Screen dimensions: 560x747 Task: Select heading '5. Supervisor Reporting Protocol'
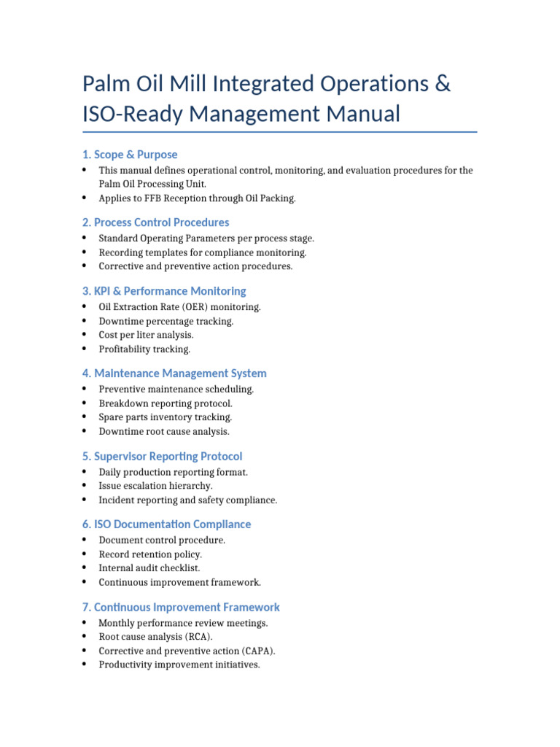pyautogui.click(x=163, y=457)
